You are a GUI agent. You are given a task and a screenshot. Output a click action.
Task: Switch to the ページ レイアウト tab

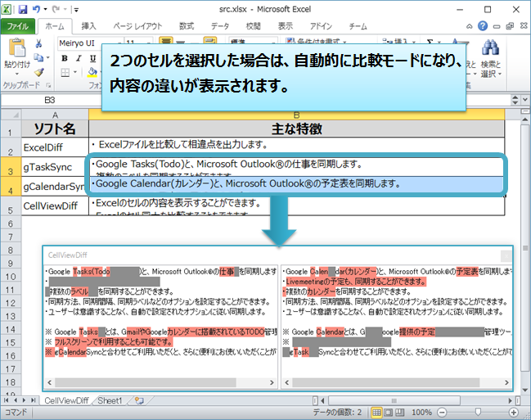click(x=137, y=26)
